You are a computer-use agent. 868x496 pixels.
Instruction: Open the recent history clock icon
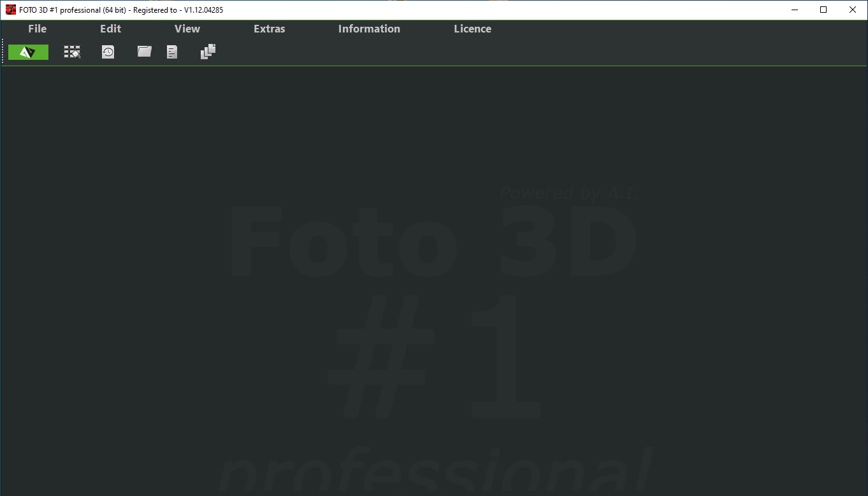(108, 52)
